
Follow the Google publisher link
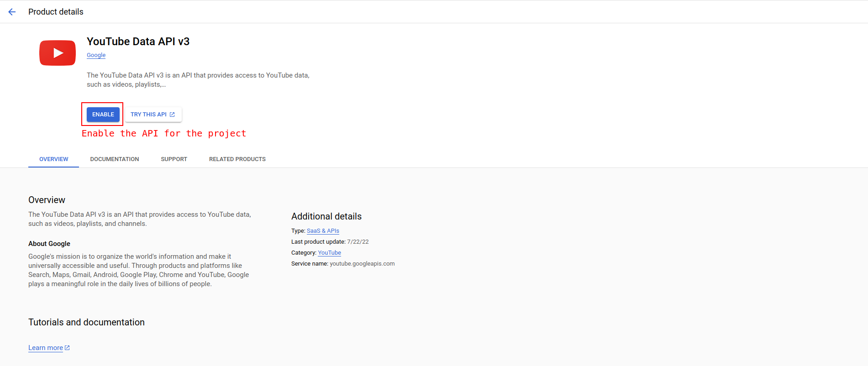96,55
